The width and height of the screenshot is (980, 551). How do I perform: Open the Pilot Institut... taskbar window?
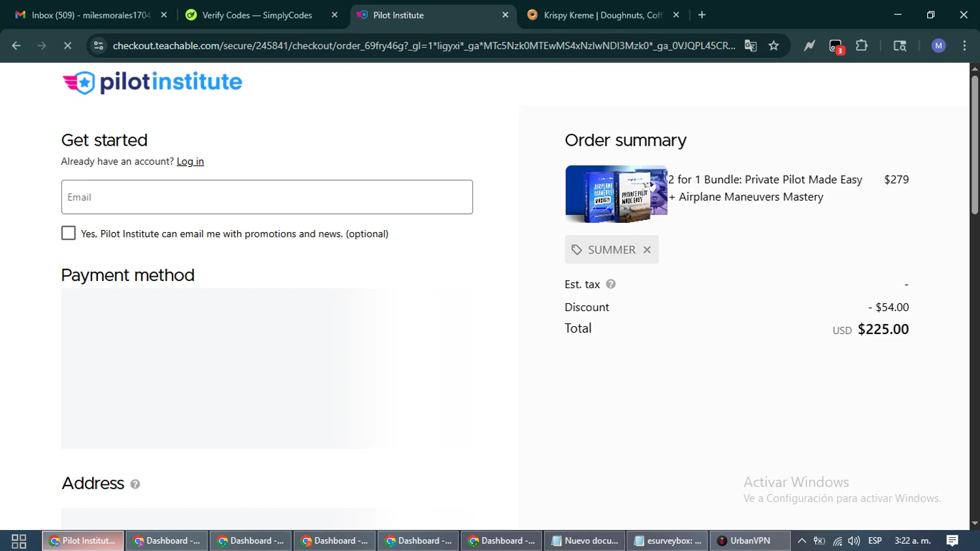tap(82, 541)
